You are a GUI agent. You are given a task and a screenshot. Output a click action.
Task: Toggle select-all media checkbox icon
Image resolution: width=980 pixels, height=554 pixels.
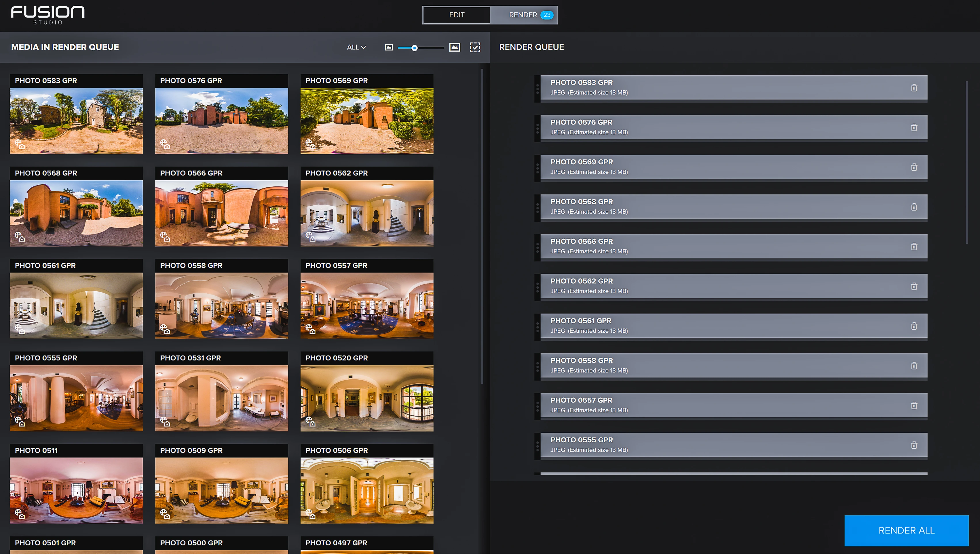475,47
